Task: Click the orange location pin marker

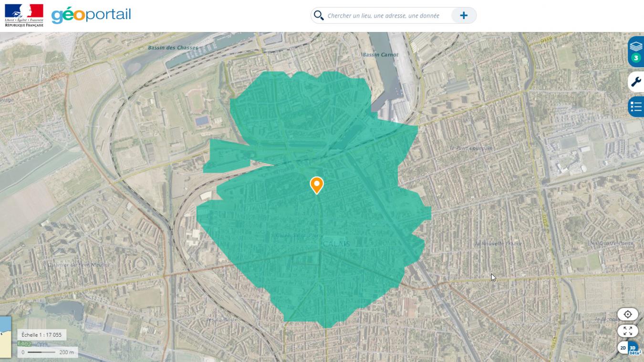Action: tap(316, 185)
